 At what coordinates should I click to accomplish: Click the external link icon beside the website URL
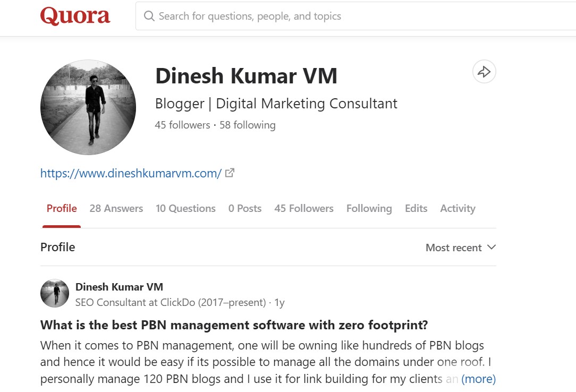230,172
